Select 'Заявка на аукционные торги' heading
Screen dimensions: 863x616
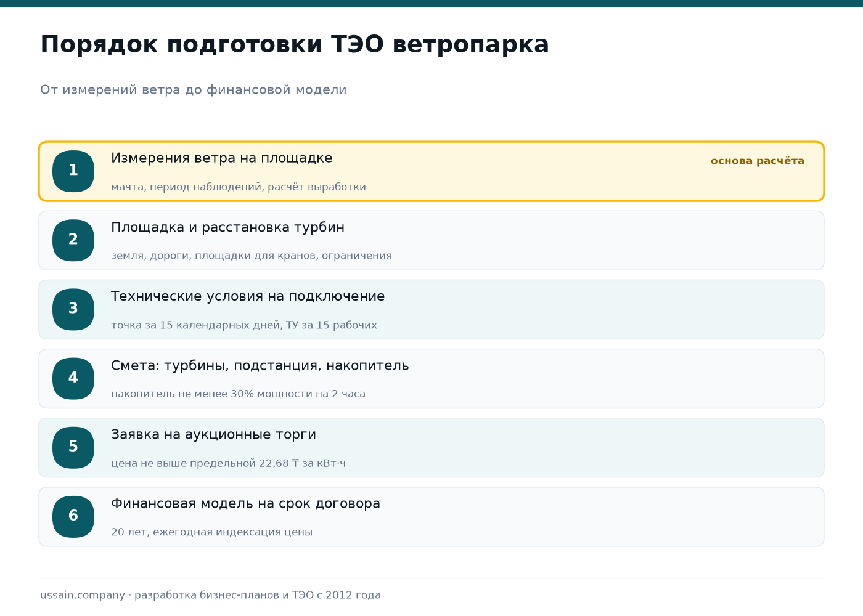pyautogui.click(x=213, y=434)
